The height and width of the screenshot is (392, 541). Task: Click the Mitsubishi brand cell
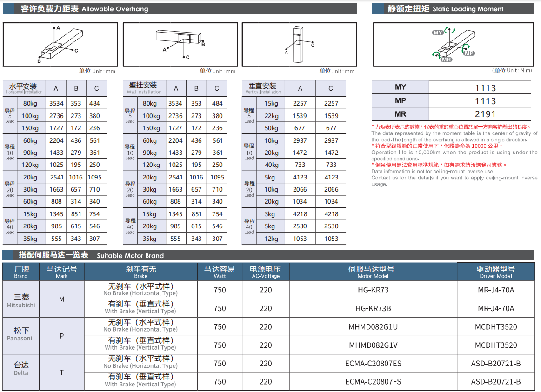click(x=21, y=300)
